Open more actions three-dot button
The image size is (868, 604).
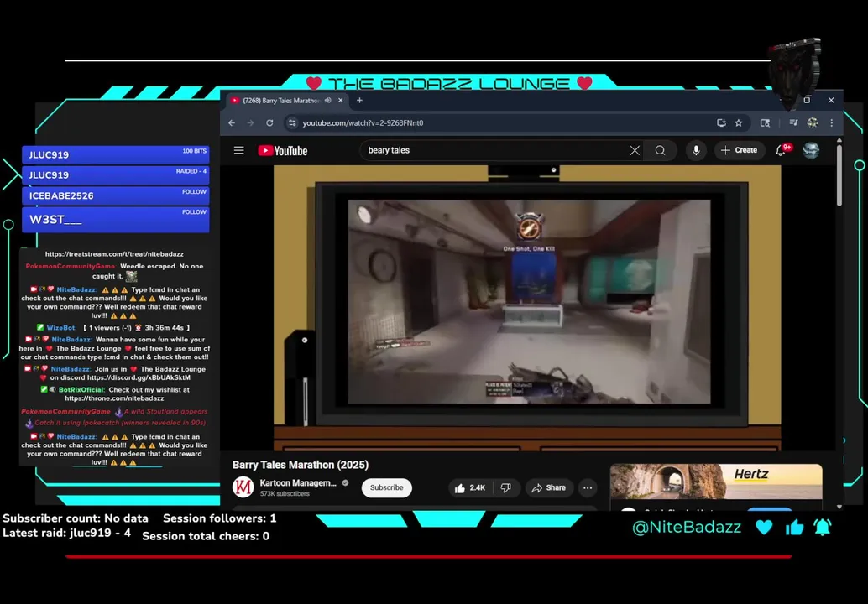(588, 488)
